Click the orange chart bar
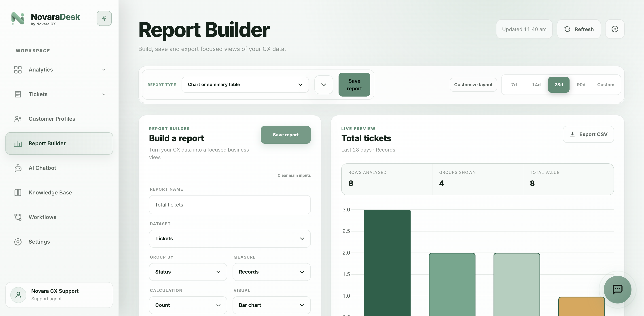This screenshot has height=316, width=644. click(581, 306)
